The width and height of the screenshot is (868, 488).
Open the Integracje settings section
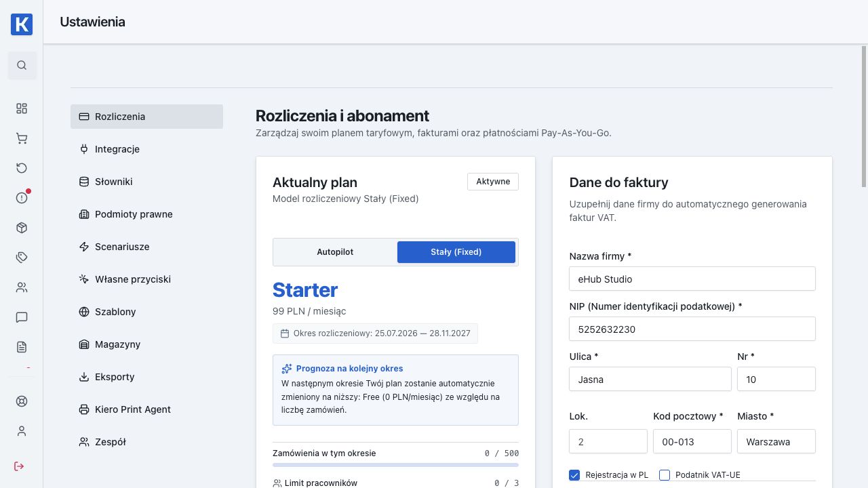click(x=146, y=149)
